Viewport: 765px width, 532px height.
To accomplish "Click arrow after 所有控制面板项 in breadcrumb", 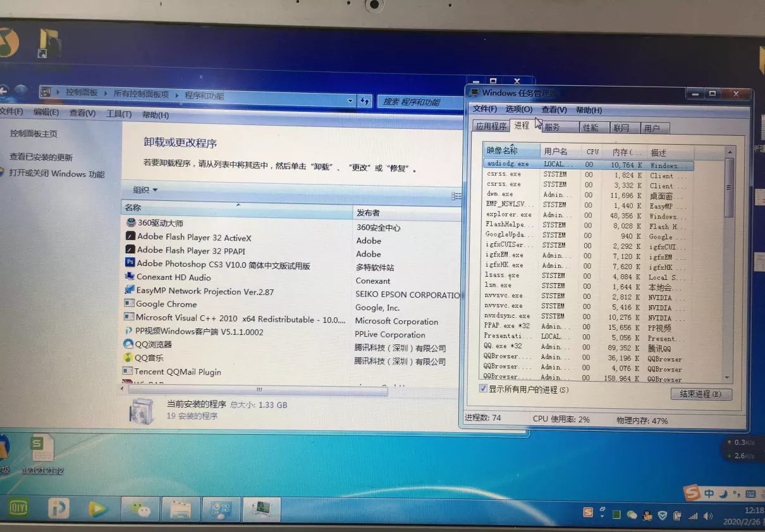I will [x=178, y=95].
